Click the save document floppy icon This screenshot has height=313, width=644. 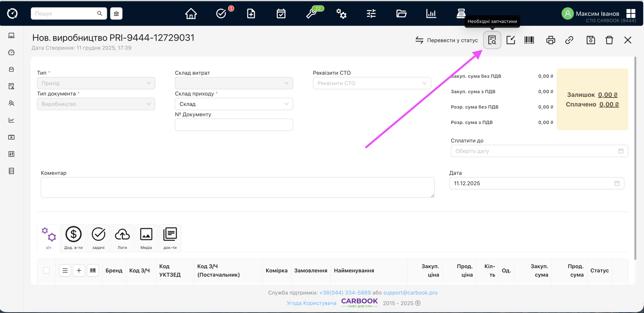point(590,40)
